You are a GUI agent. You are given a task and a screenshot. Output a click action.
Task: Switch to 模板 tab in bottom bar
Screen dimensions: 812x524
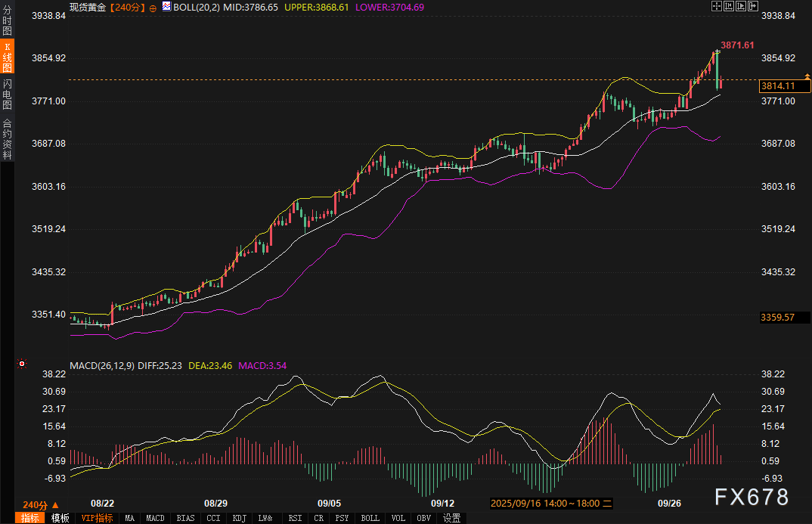[60, 518]
